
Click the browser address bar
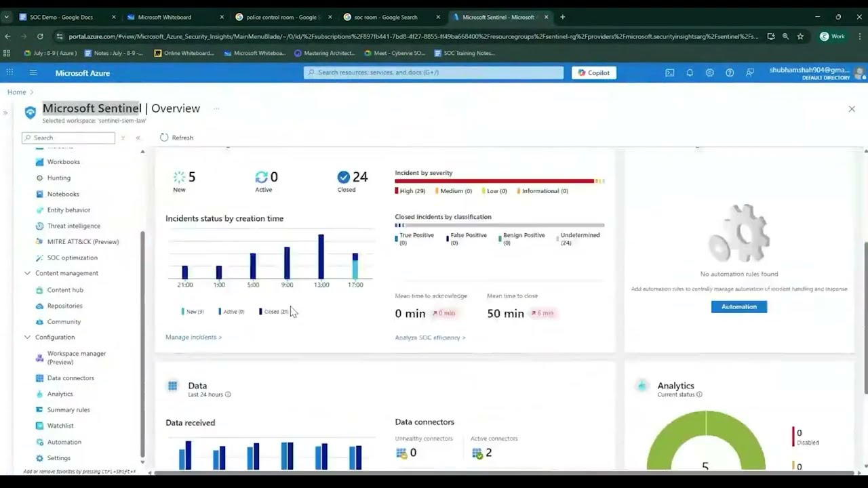(414, 37)
